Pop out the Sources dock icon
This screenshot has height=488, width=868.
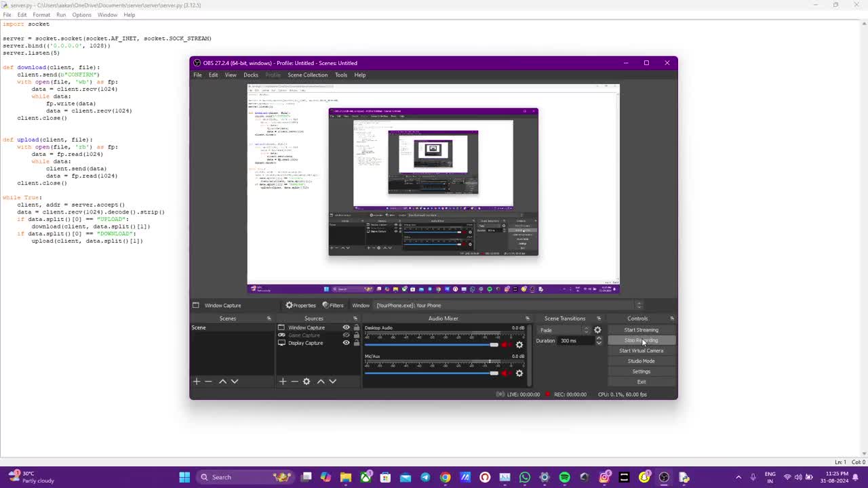pyautogui.click(x=355, y=319)
